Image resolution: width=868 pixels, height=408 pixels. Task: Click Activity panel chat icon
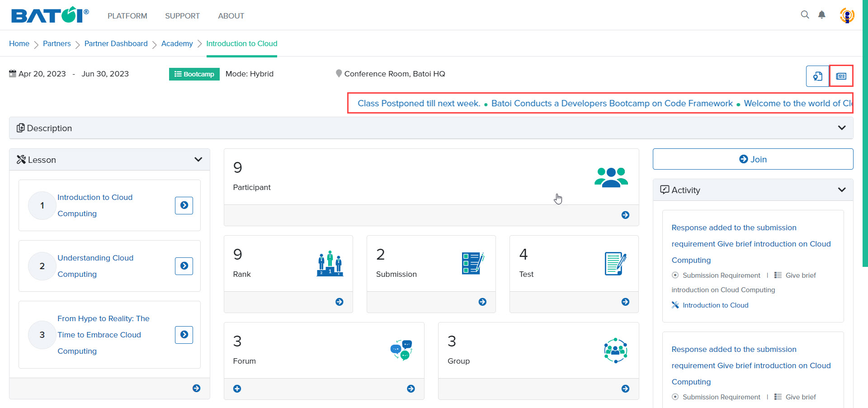coord(665,190)
